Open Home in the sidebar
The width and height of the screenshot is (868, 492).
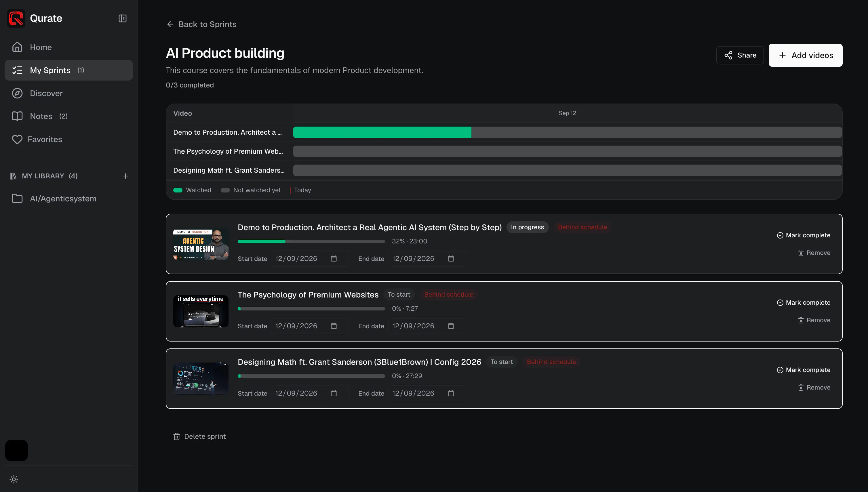[x=68, y=47]
